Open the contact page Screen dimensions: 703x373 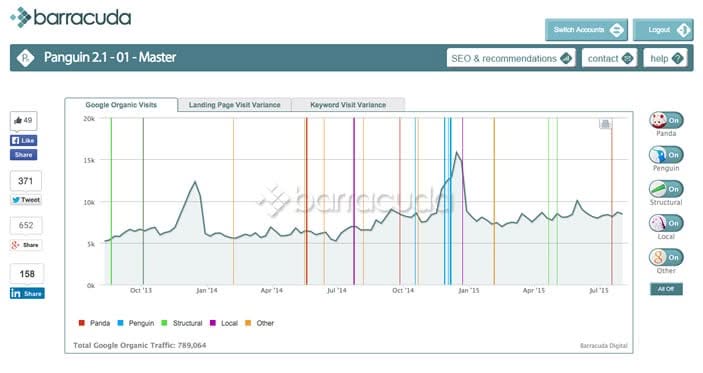(610, 58)
